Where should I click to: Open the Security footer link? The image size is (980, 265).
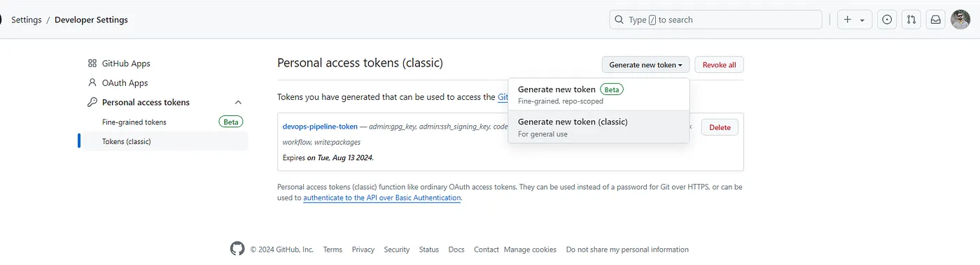pyautogui.click(x=397, y=250)
